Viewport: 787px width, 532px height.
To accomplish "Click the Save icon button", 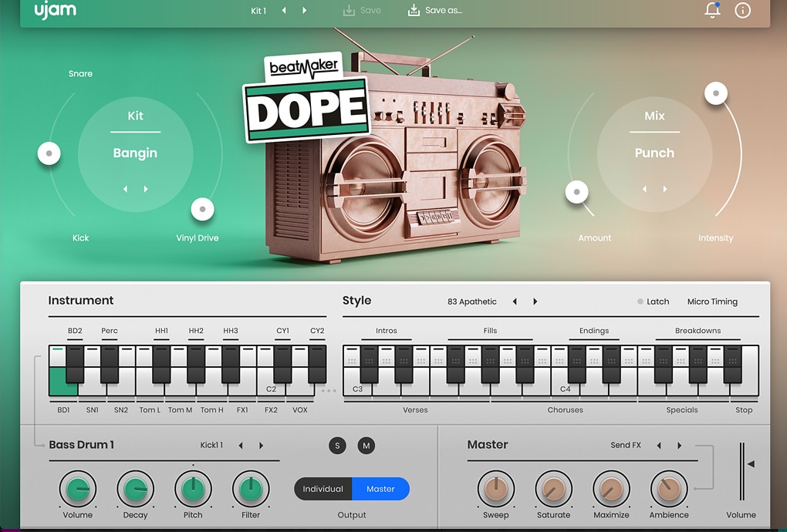I will [x=362, y=10].
